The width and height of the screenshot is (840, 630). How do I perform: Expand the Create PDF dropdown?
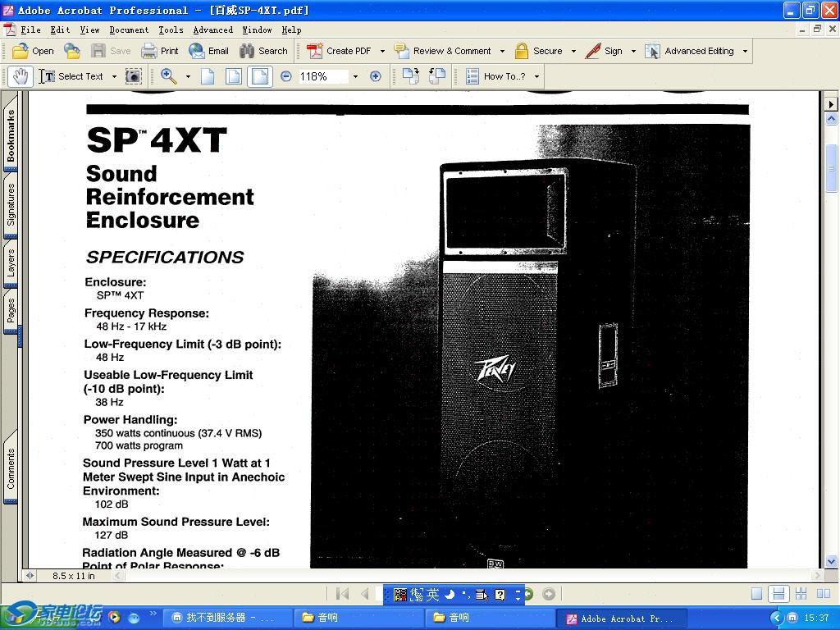point(382,51)
